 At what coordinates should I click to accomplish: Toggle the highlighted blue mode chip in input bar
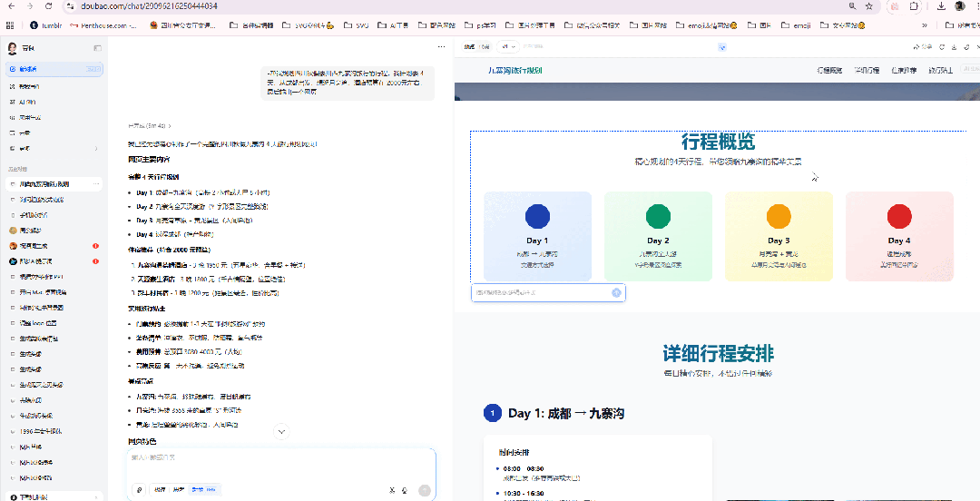[x=203, y=490]
